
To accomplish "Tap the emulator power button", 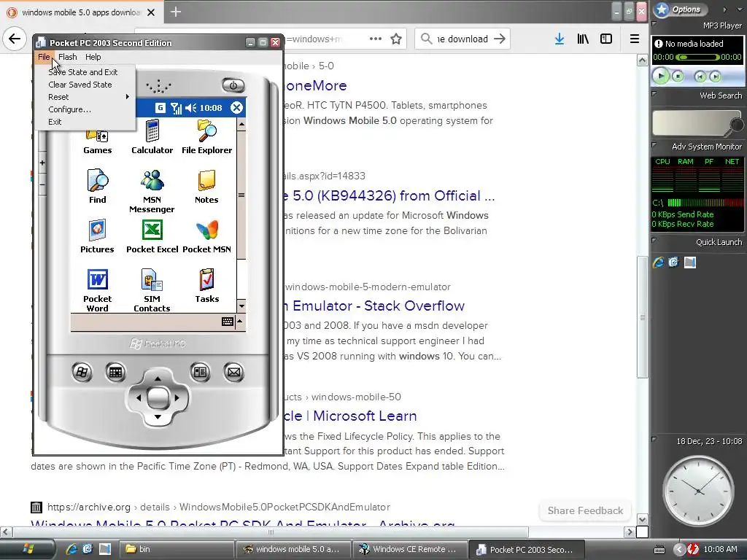I will point(233,86).
